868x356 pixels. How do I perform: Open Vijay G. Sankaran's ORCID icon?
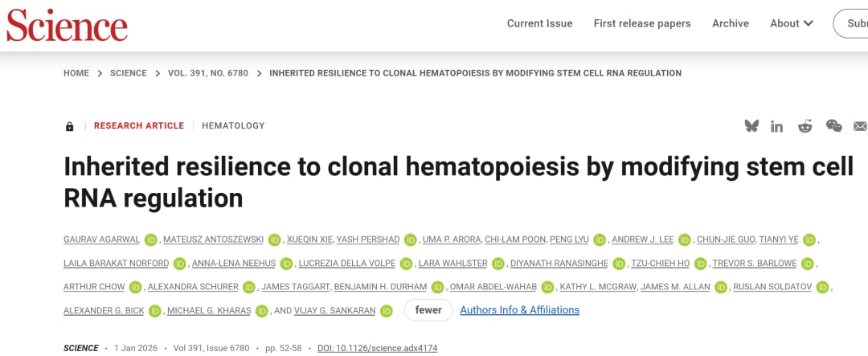387,310
